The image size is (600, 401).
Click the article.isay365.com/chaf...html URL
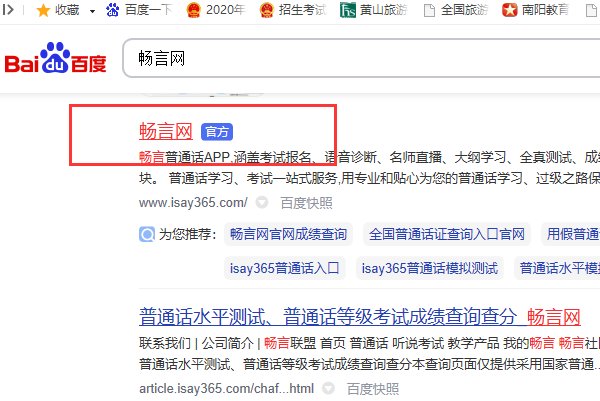point(227,389)
